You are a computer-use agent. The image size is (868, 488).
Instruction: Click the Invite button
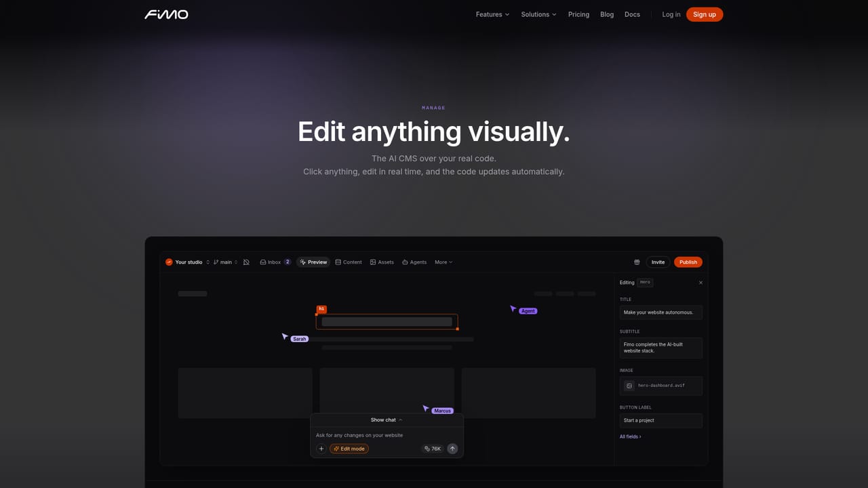[x=658, y=262]
